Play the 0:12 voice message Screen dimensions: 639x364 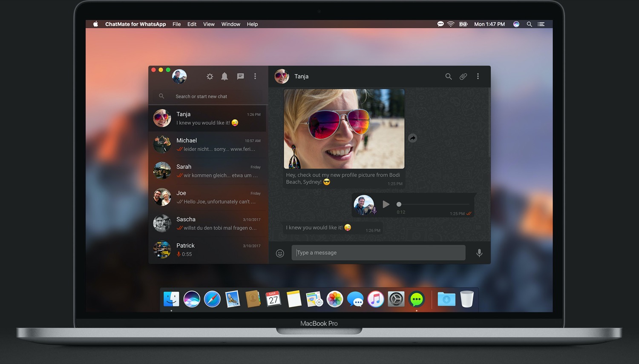point(386,204)
